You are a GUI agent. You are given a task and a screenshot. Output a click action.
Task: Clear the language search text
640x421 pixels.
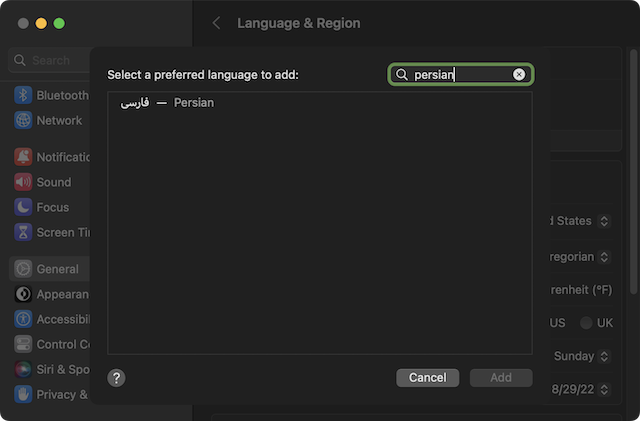[x=519, y=75]
